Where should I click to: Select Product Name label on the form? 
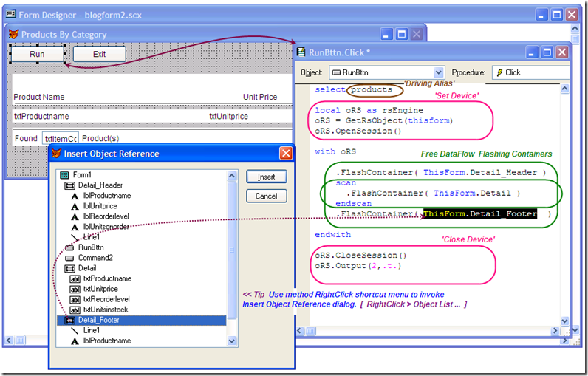click(39, 97)
